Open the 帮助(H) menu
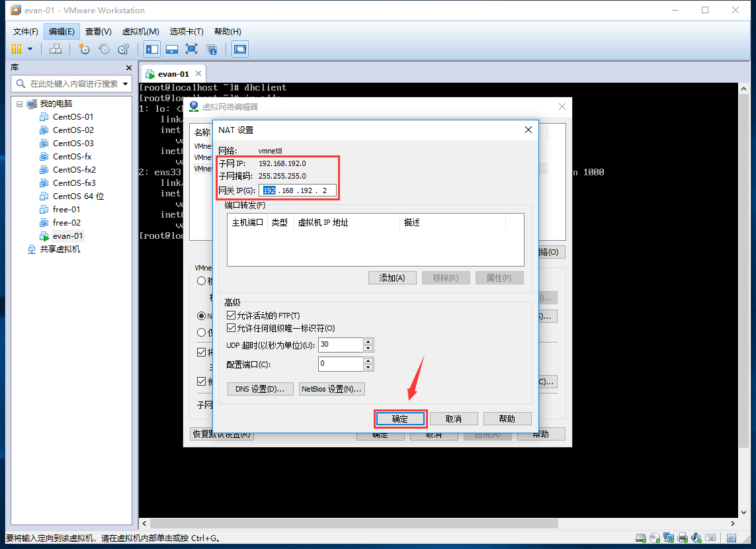 pyautogui.click(x=228, y=32)
